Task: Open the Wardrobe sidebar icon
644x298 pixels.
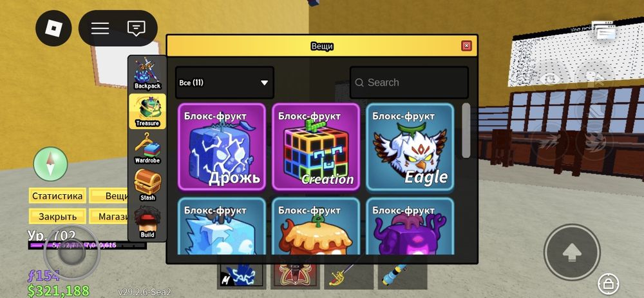Action: (x=147, y=148)
